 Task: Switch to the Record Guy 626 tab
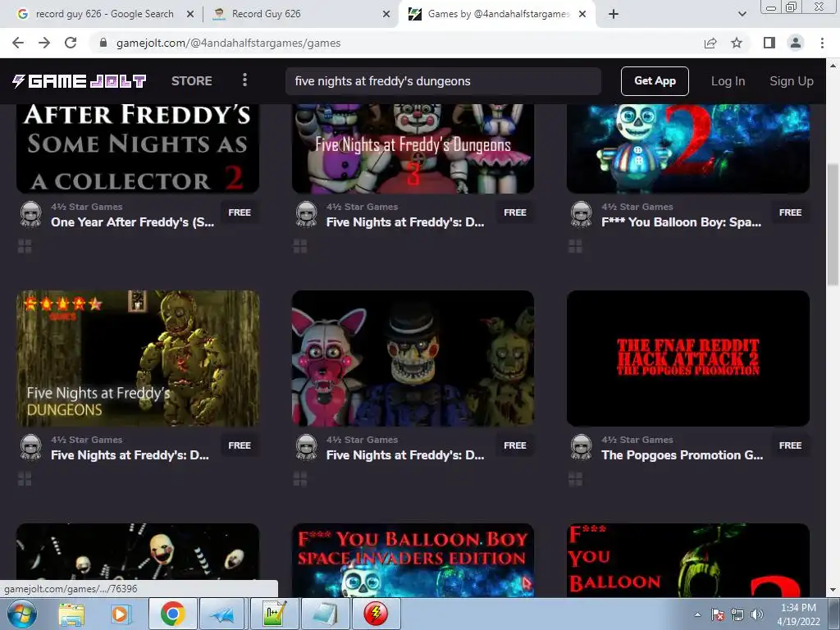tap(299, 14)
